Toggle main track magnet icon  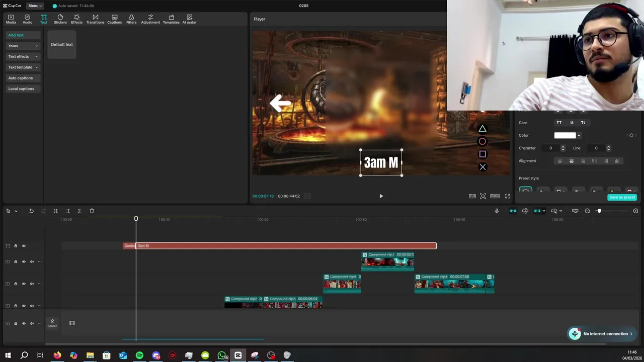point(513,211)
